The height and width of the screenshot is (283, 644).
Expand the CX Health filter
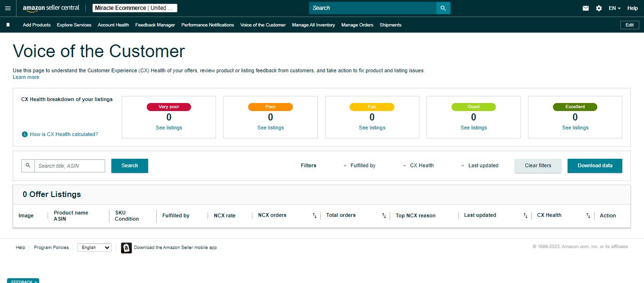click(418, 165)
